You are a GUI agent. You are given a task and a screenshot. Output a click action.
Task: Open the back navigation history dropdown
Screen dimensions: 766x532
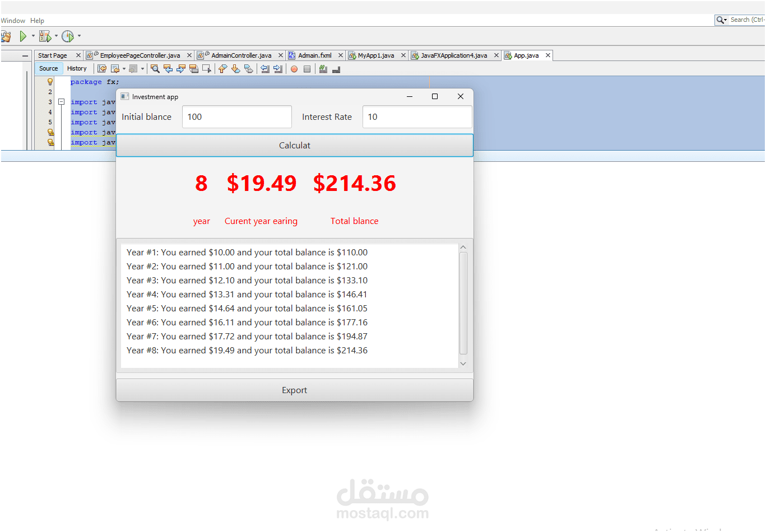124,69
